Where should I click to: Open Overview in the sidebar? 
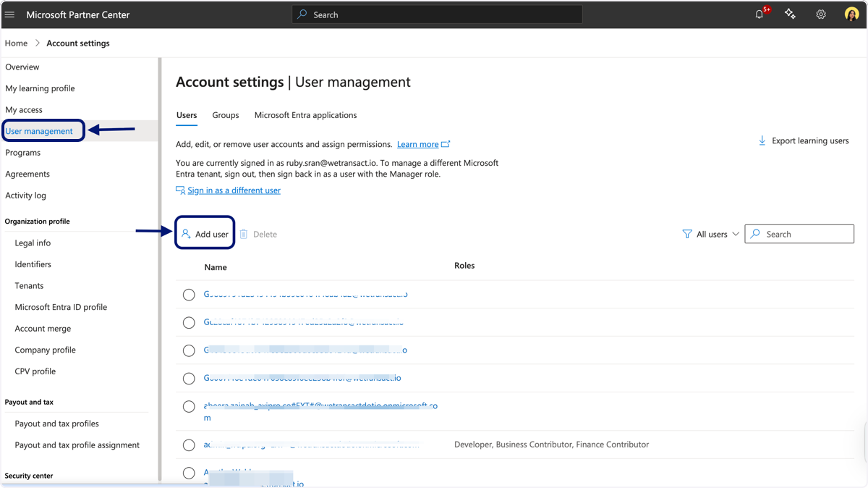pos(22,67)
